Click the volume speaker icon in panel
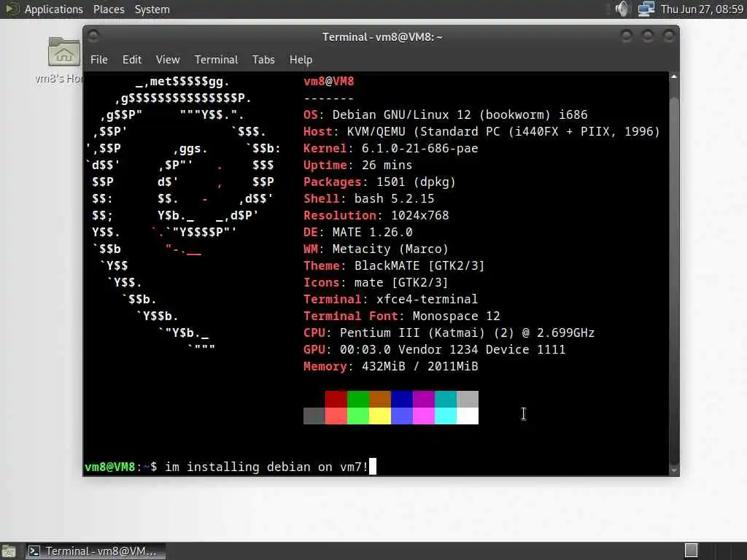Screen dimensions: 747x560 (x=622, y=9)
